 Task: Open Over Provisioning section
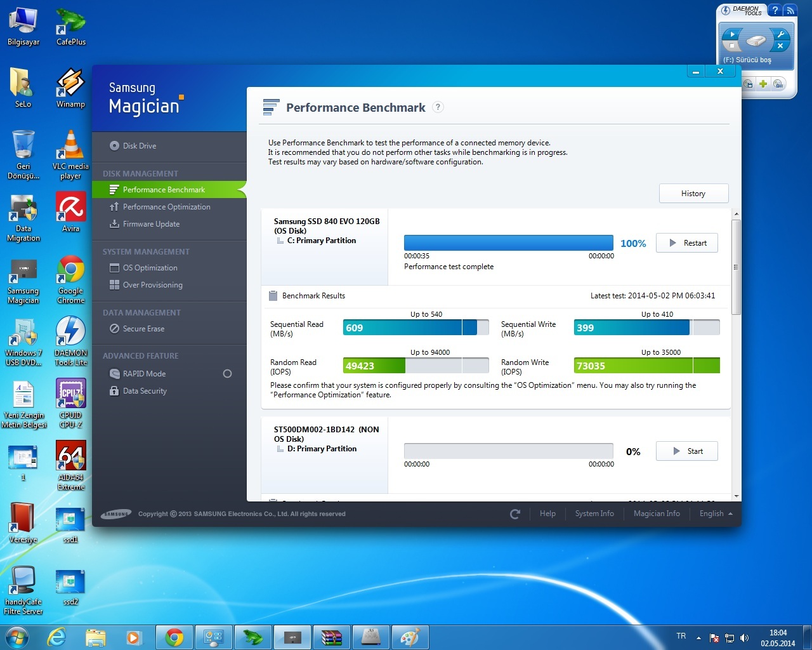146,285
